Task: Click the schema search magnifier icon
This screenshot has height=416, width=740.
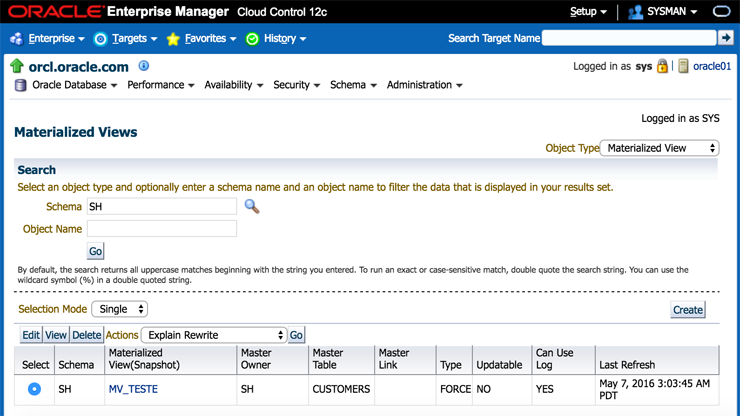Action: [252, 206]
